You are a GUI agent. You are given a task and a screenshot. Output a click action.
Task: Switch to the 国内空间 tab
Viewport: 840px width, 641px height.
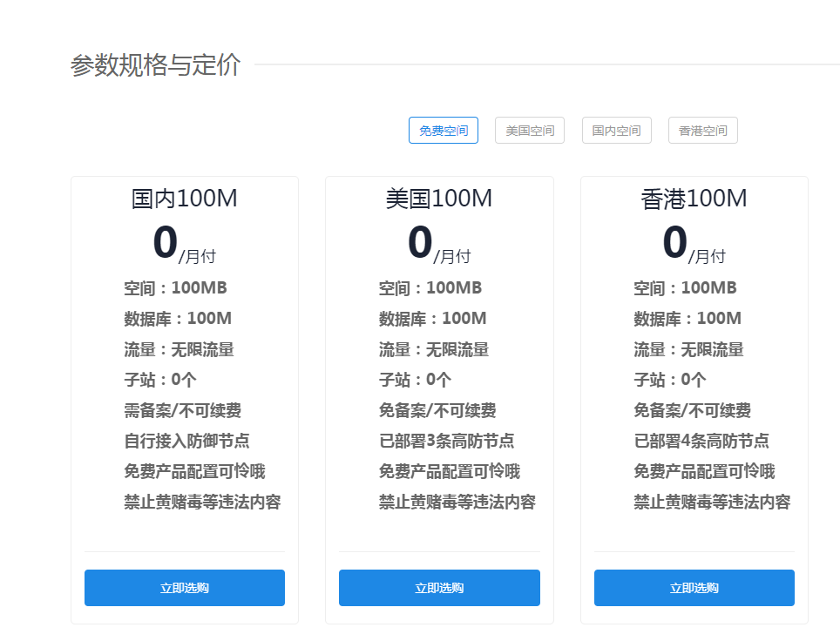click(x=616, y=130)
